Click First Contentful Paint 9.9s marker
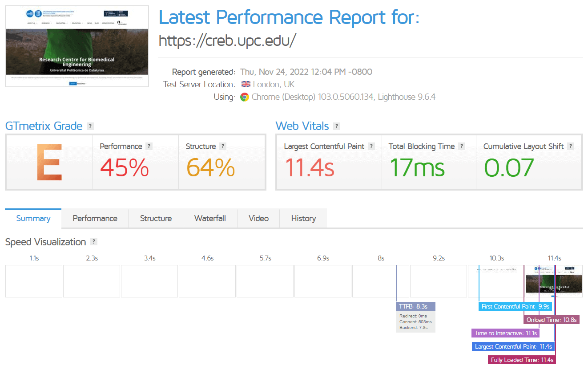 pos(516,306)
